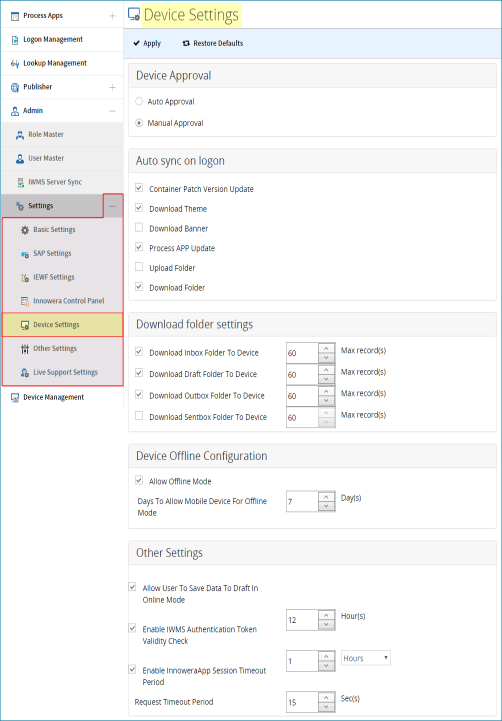Viewport: 502px width, 721px height.
Task: Select the Auto Approval radio button
Action: tap(139, 102)
